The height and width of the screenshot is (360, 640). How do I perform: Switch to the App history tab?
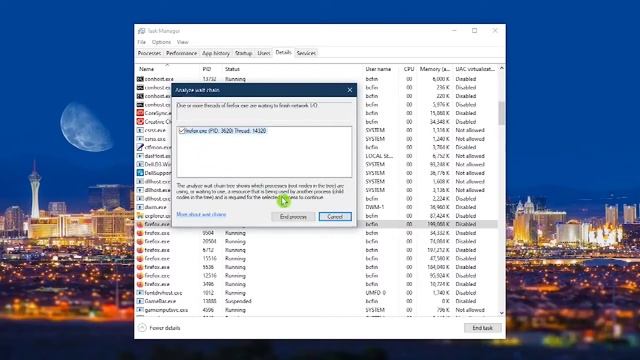216,53
